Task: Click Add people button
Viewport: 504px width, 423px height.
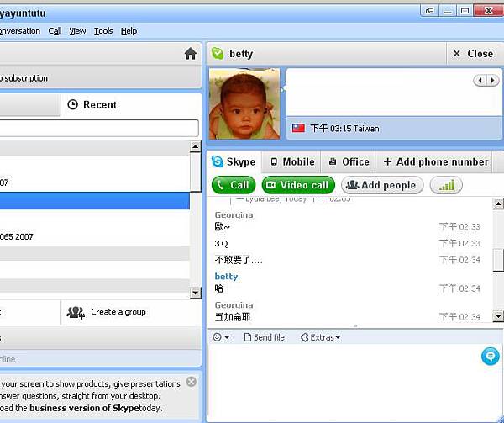Action: (x=382, y=185)
